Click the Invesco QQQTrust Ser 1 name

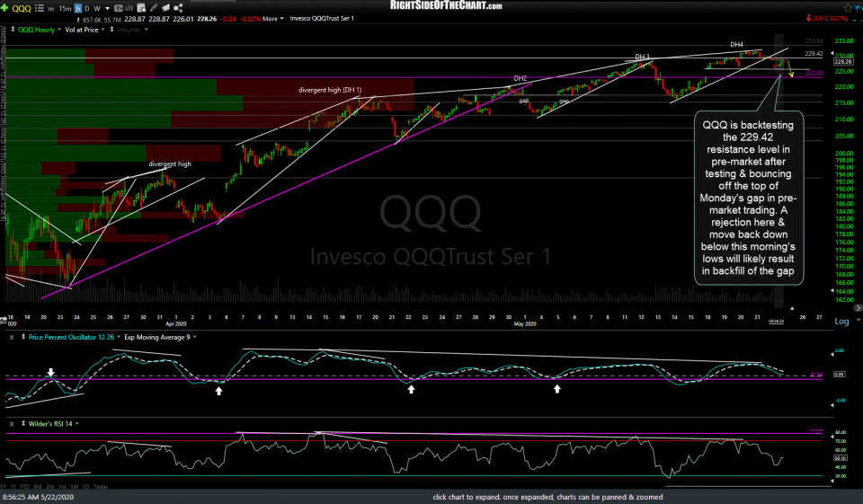(x=322, y=19)
